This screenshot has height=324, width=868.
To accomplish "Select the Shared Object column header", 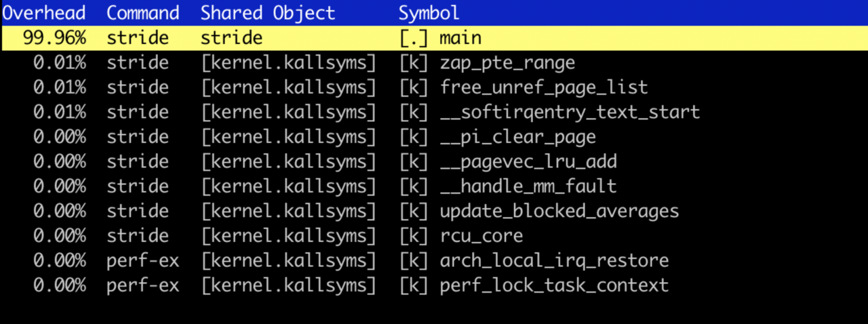I will coord(267,13).
